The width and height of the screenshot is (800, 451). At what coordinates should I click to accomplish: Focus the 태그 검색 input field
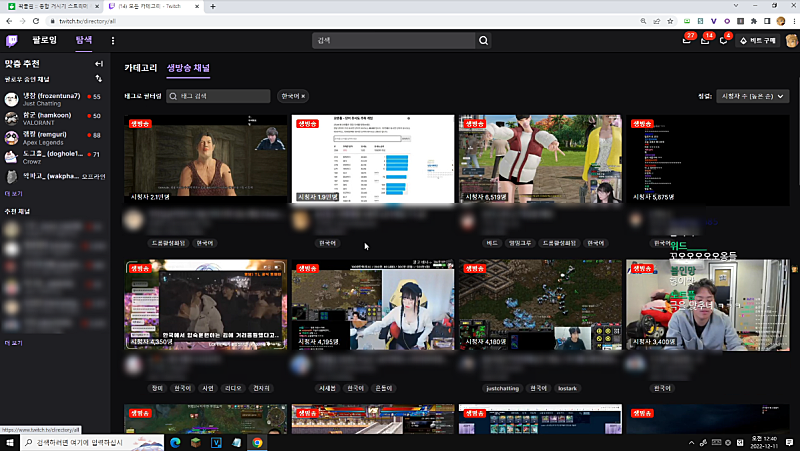[225, 96]
